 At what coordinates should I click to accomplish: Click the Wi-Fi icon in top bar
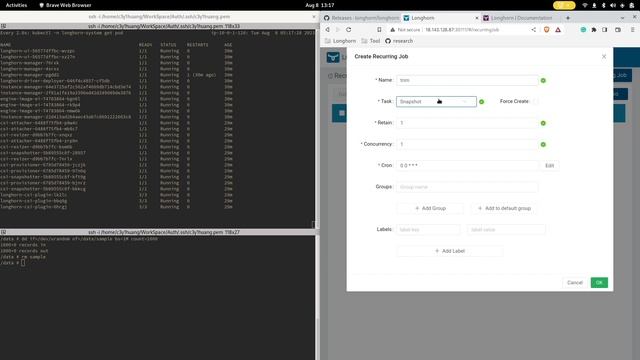click(x=585, y=5)
